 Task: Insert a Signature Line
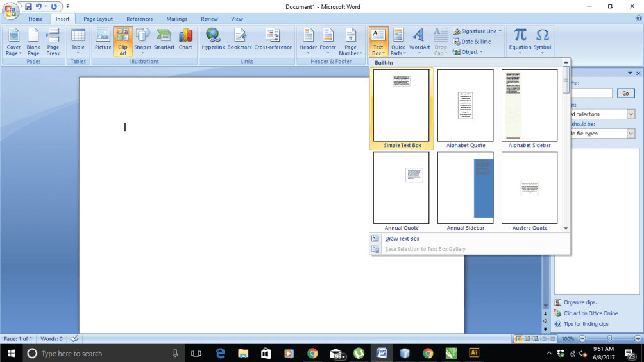tap(475, 31)
